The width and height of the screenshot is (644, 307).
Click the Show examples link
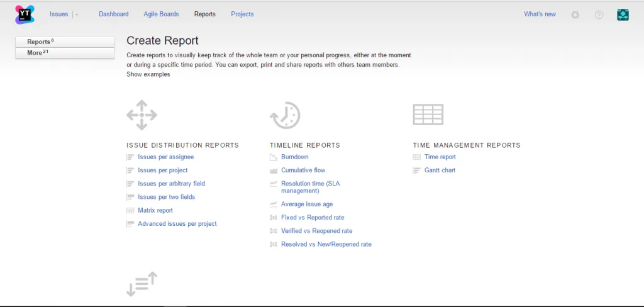pyautogui.click(x=148, y=74)
